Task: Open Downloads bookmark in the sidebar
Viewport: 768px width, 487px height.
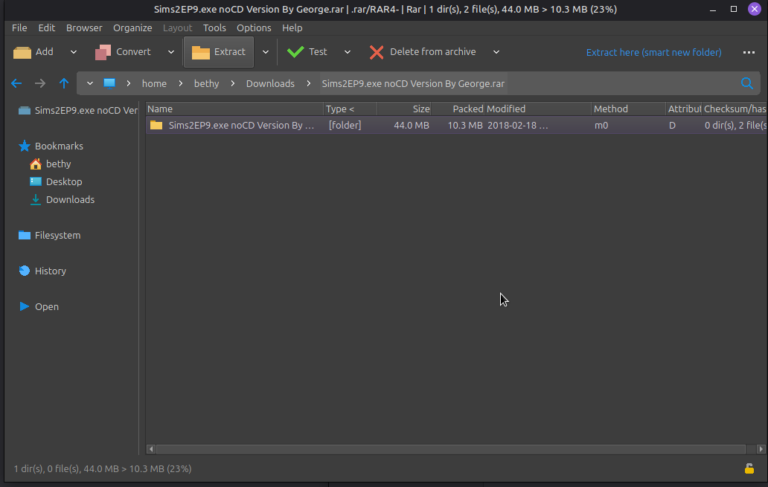Action: pos(70,200)
